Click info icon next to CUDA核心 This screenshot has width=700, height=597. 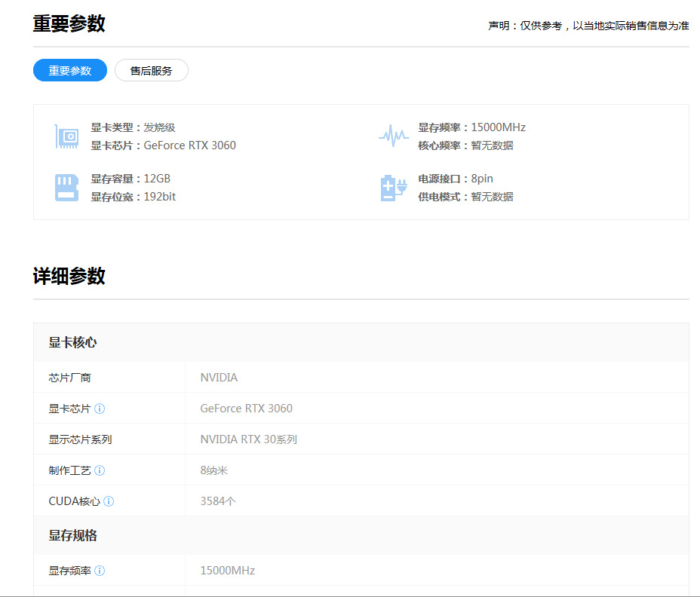[x=109, y=501]
